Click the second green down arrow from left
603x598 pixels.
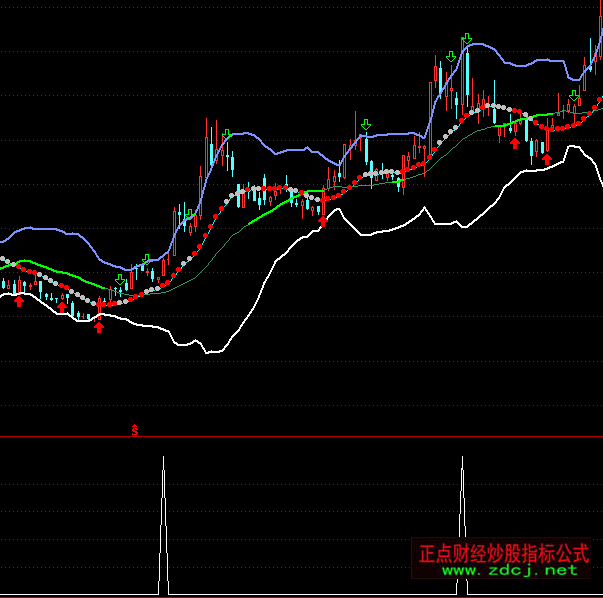(x=147, y=259)
